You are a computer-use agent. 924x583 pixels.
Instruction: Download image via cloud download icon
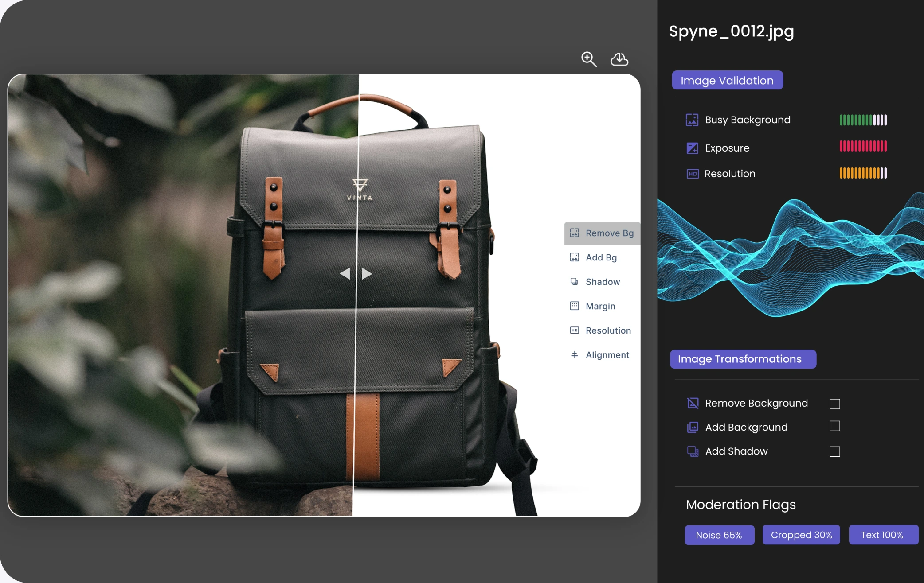(619, 59)
